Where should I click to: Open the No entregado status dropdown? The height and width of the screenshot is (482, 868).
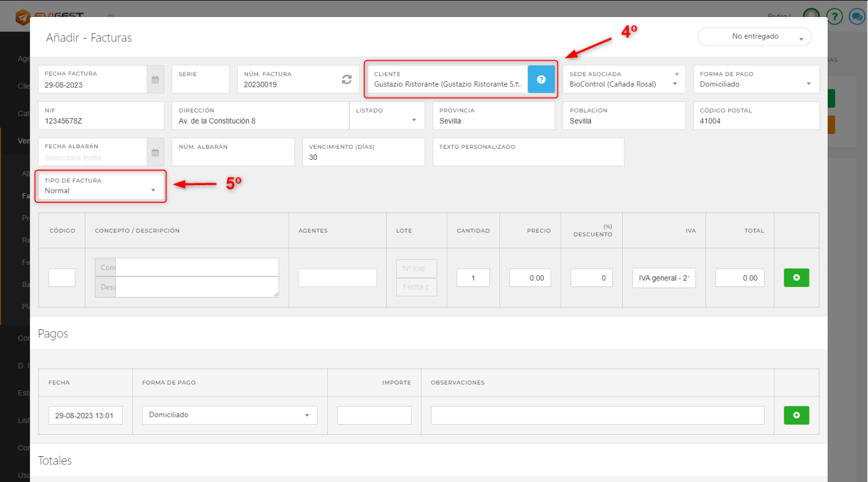click(754, 37)
